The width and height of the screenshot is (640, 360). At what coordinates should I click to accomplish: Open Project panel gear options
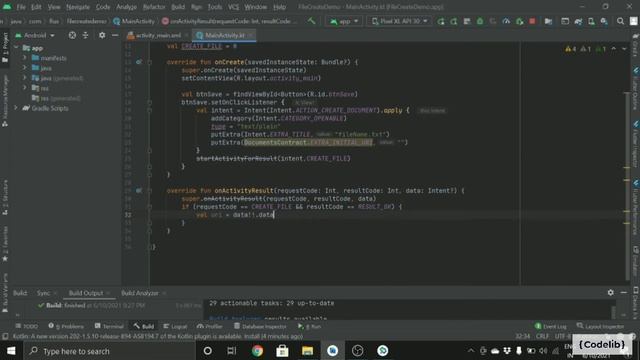[102, 36]
